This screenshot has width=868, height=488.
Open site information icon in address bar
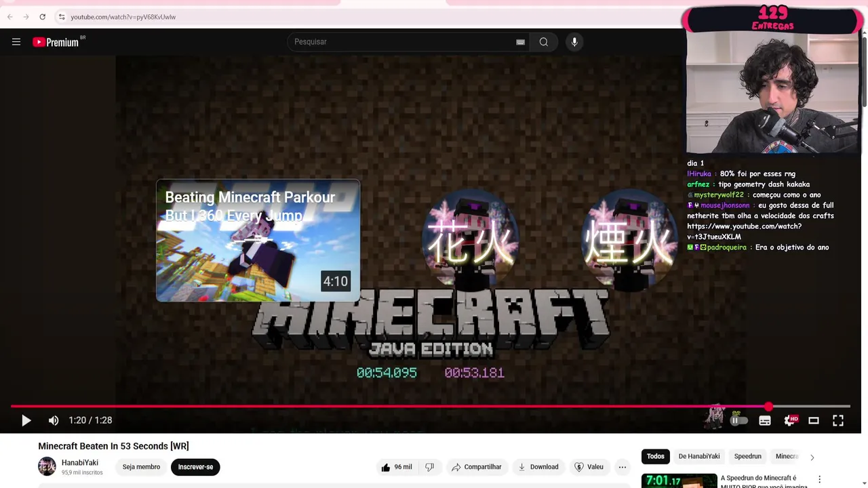61,17
